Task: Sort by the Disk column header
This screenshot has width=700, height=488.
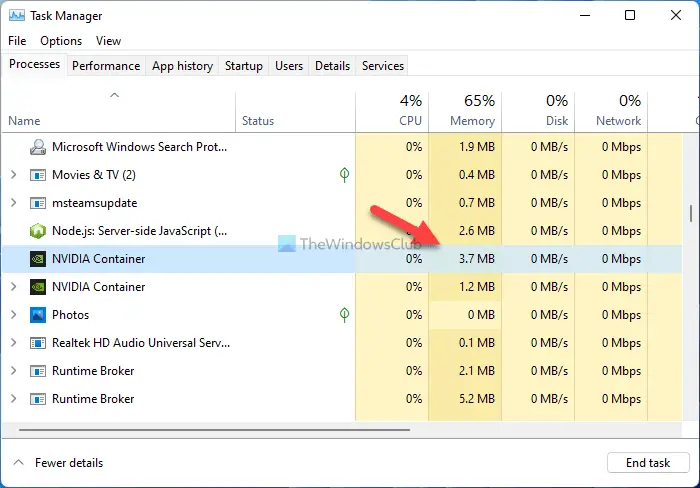Action: tap(538, 112)
